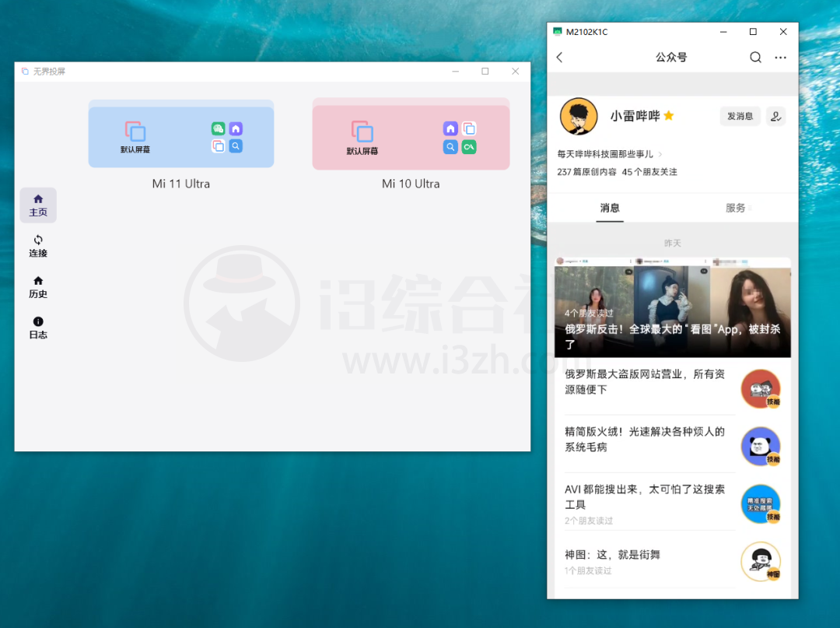Click the M2102K1C window title icon

[557, 32]
